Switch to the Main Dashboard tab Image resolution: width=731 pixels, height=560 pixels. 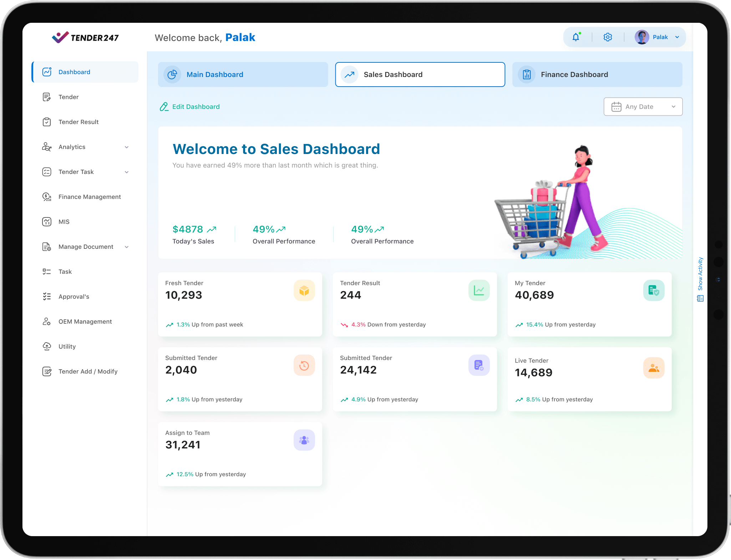pos(243,75)
